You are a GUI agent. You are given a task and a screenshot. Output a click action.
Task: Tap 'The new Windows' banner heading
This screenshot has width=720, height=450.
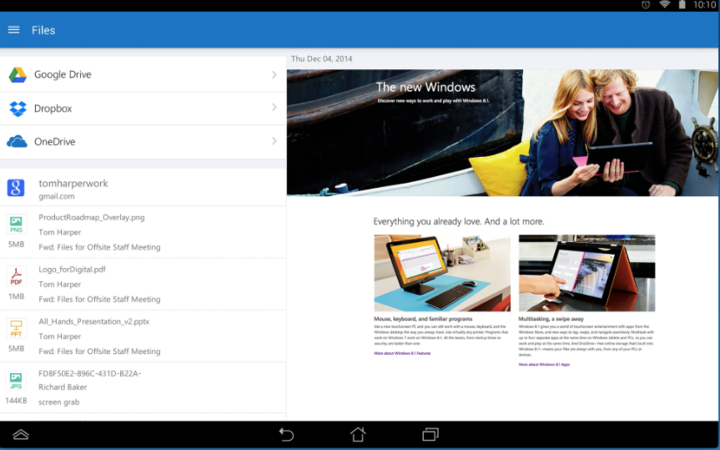click(x=426, y=87)
